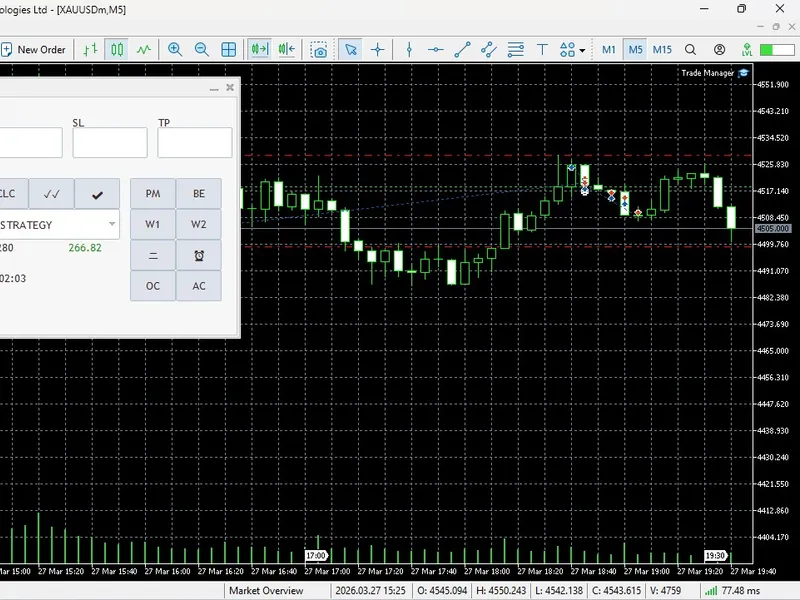
Task: Click the green LVL signal icon
Action: coord(747,49)
